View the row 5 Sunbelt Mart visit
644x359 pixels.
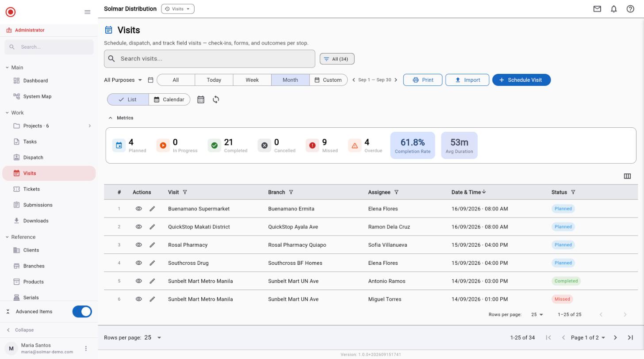[138, 281]
